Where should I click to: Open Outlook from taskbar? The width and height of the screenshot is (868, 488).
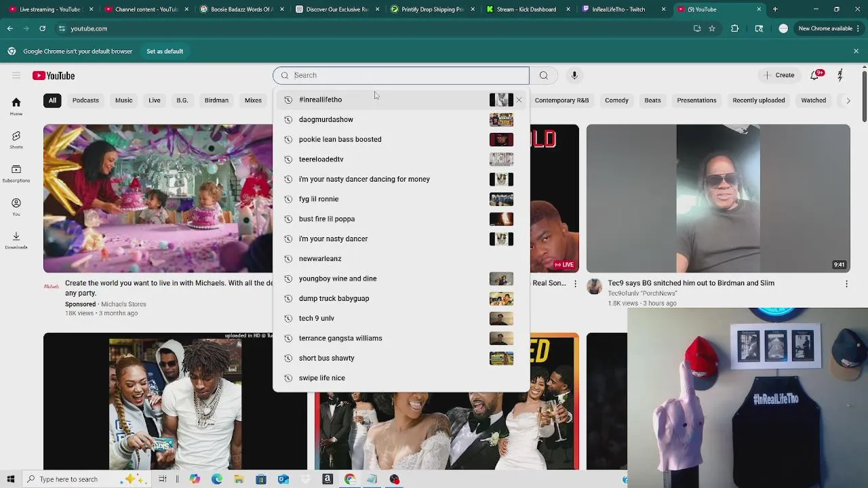coord(283,479)
